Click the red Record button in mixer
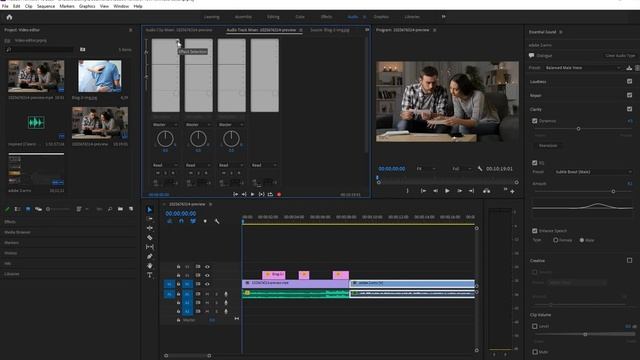This screenshot has height=360, width=640. click(x=279, y=194)
